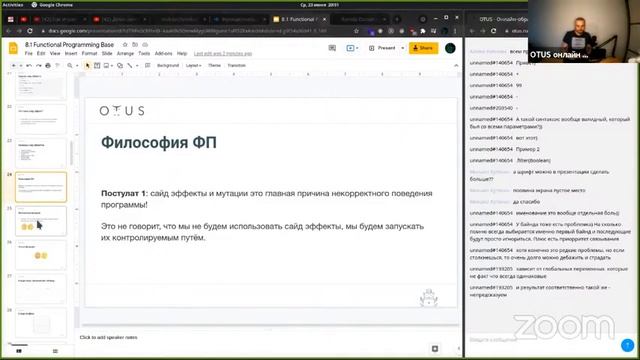Switch to filmstrip view icon at bottom
Viewport: 640px width, 360px height.
19,351
